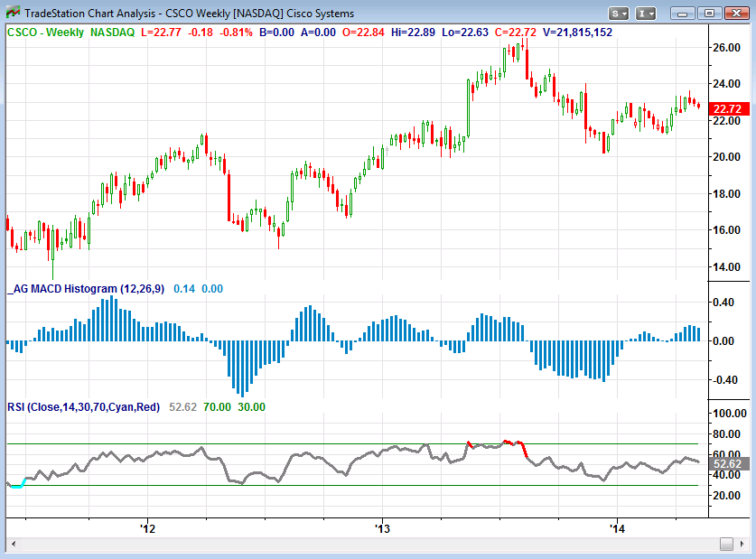Click the 18.00 price axis label
756x559 pixels.
click(726, 193)
